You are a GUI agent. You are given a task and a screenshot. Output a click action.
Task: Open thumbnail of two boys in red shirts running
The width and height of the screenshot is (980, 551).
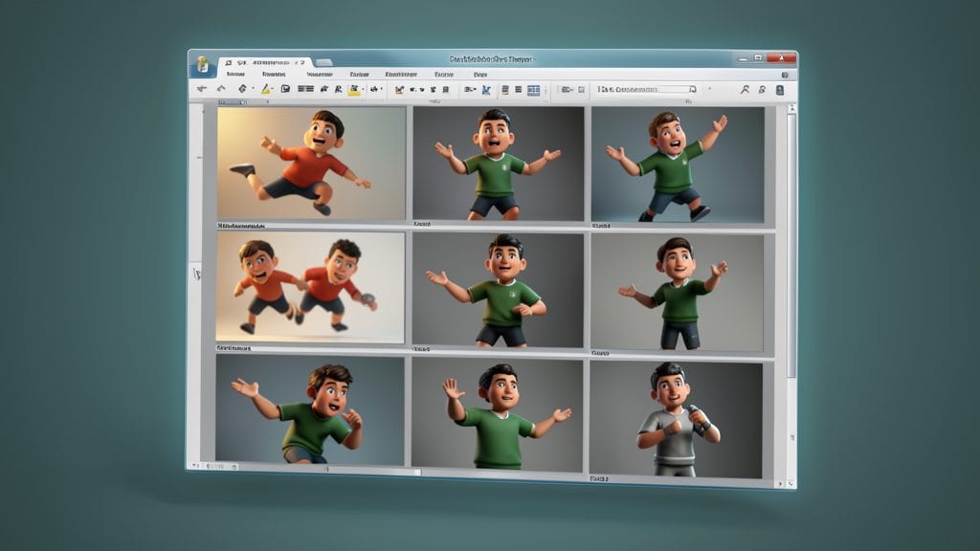pos(310,287)
